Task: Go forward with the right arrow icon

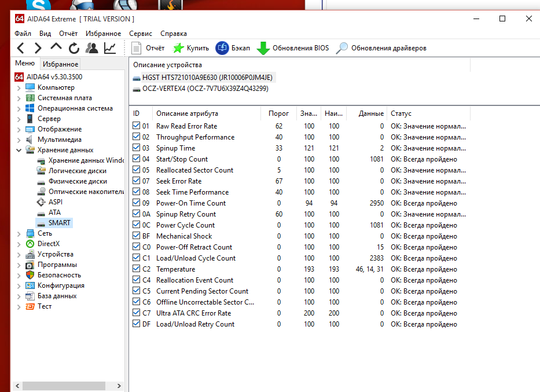Action: (38, 48)
